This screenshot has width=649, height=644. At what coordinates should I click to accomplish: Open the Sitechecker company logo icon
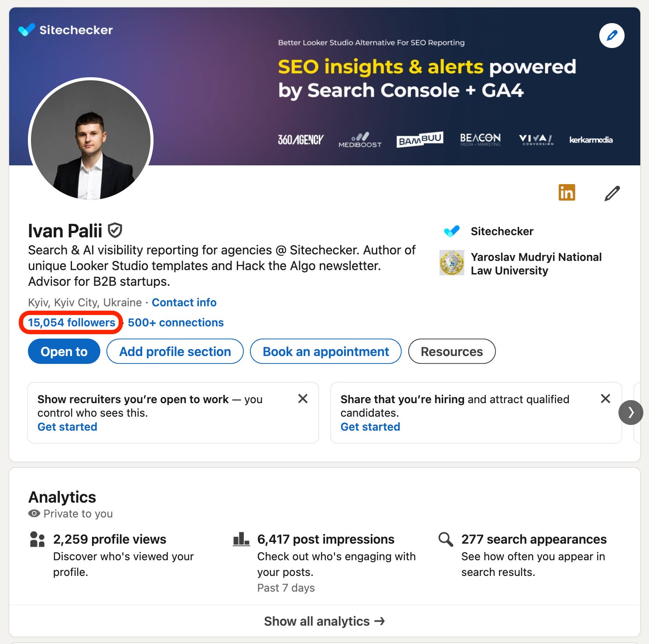452,231
